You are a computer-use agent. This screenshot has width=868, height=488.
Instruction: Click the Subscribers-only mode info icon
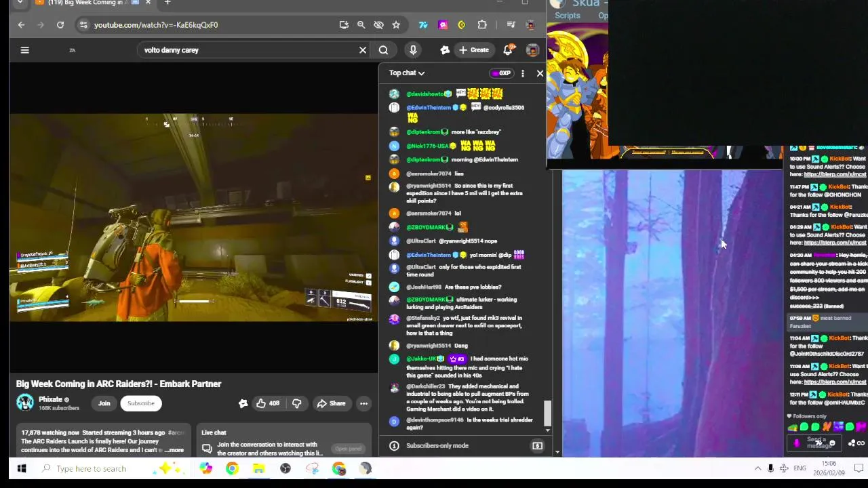tap(394, 445)
